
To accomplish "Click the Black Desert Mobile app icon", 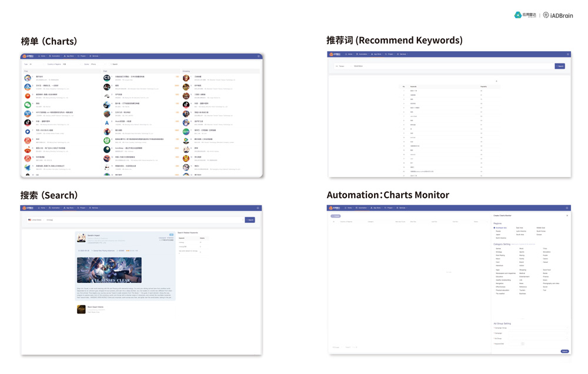I will pyautogui.click(x=82, y=309).
